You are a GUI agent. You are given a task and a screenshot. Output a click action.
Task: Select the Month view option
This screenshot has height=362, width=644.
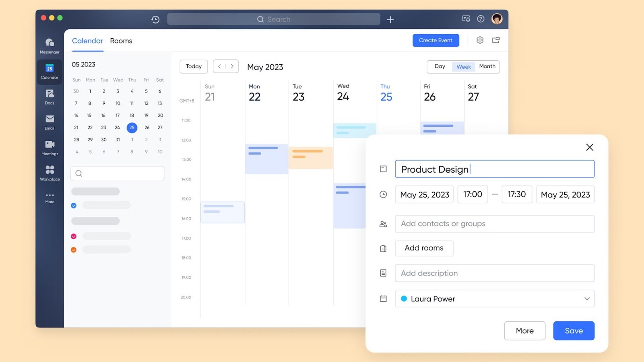pos(487,66)
